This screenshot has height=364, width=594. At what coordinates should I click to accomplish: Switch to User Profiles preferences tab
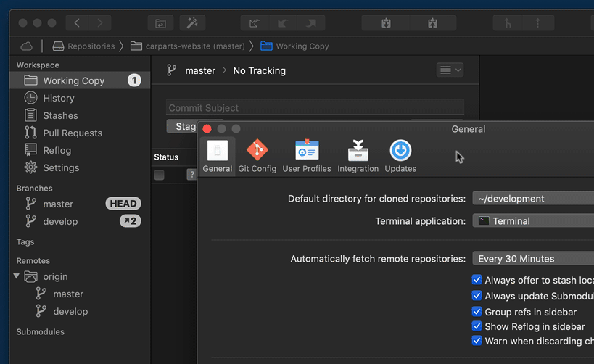307,156
